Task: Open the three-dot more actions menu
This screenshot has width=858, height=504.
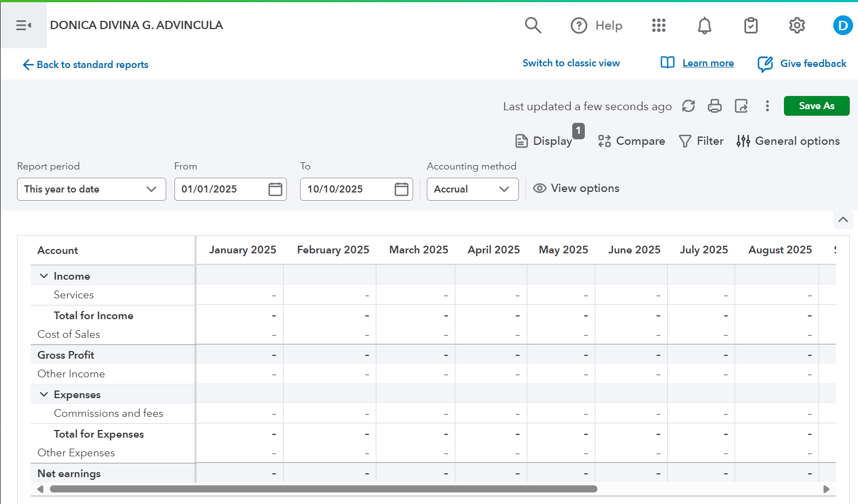Action: (x=767, y=106)
